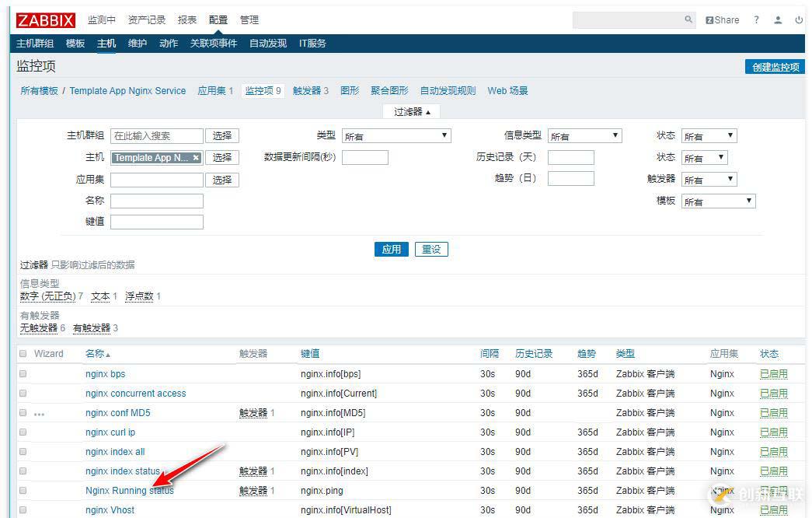Open the user profile icon
812x518 pixels.
(778, 19)
